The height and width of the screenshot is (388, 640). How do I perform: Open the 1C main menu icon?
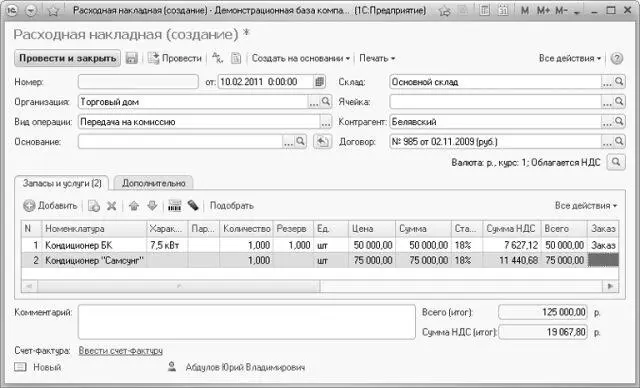tap(13, 11)
